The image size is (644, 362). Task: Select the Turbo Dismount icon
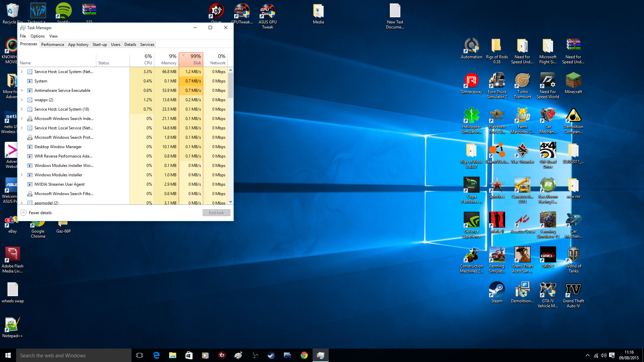[522, 86]
